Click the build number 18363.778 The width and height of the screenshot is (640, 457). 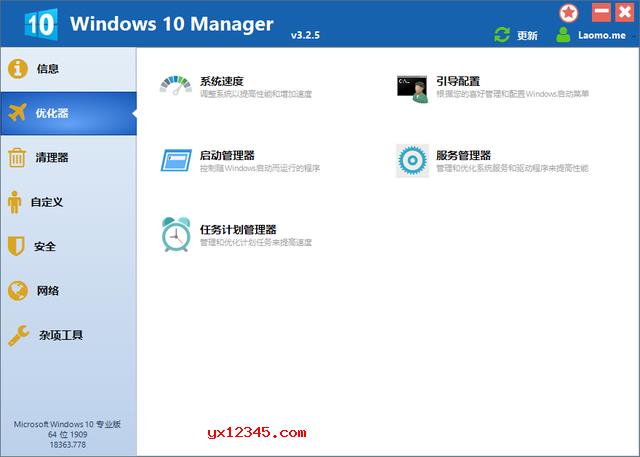click(68, 445)
